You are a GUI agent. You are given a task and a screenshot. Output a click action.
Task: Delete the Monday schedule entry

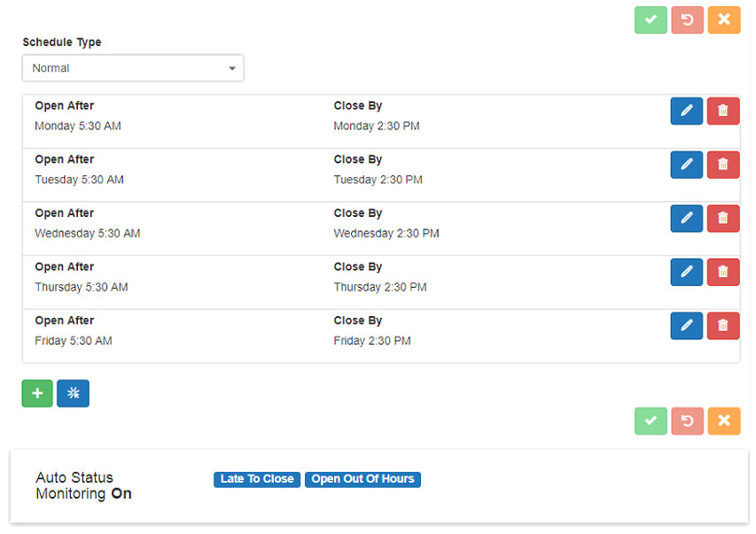723,111
